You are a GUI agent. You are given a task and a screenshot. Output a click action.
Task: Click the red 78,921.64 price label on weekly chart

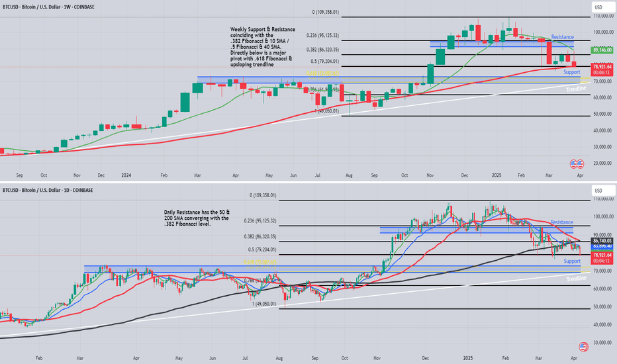pyautogui.click(x=602, y=69)
